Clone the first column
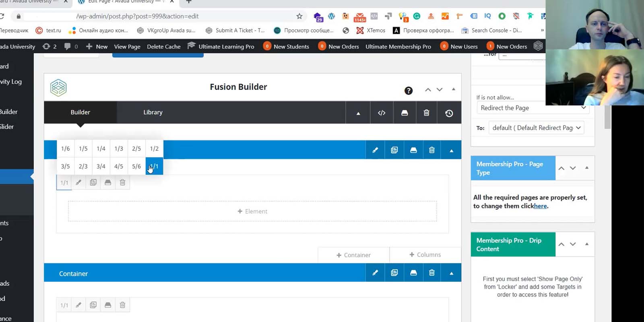 pyautogui.click(x=93, y=182)
